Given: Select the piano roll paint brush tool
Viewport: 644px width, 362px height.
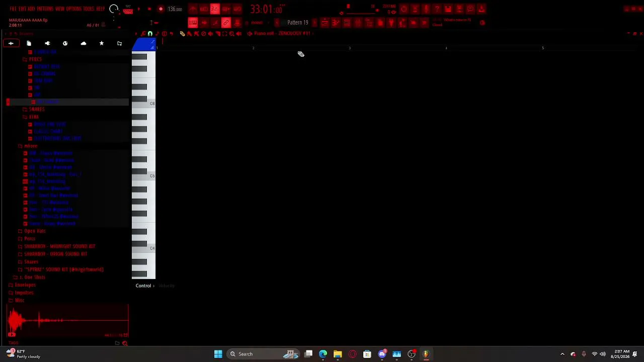Looking at the screenshot, I should pos(189,34).
